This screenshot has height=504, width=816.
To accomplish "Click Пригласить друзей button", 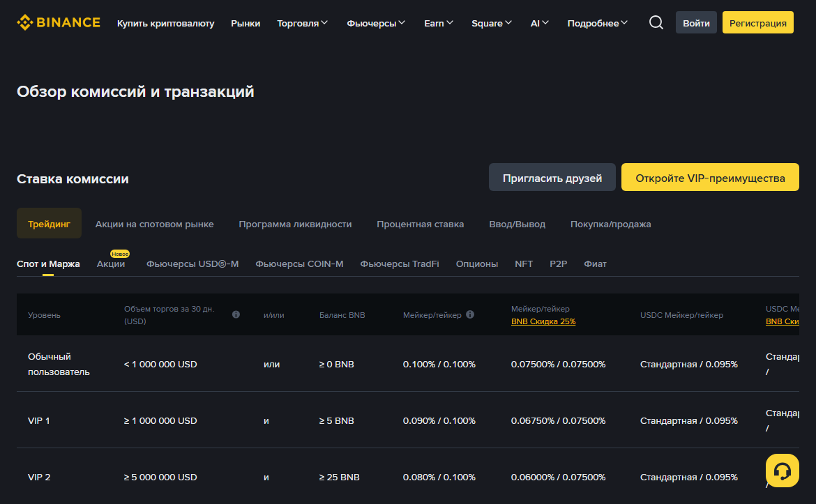I will (x=552, y=177).
